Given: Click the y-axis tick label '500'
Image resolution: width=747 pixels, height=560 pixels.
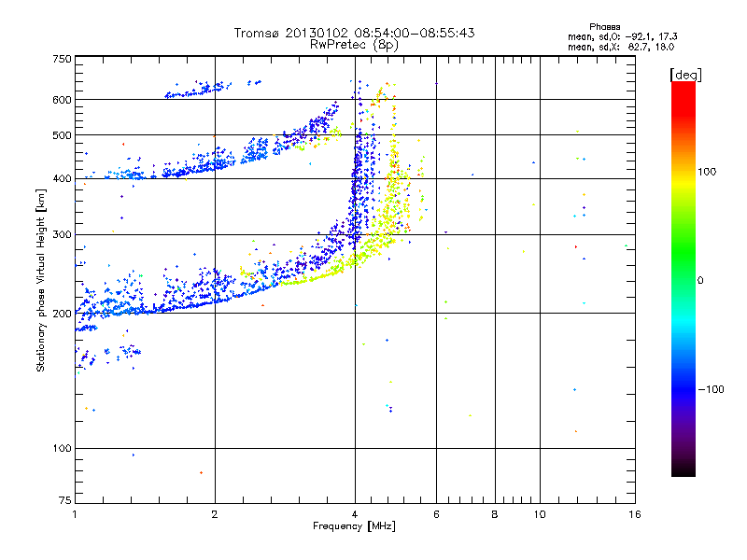Looking at the screenshot, I should click(x=62, y=135).
